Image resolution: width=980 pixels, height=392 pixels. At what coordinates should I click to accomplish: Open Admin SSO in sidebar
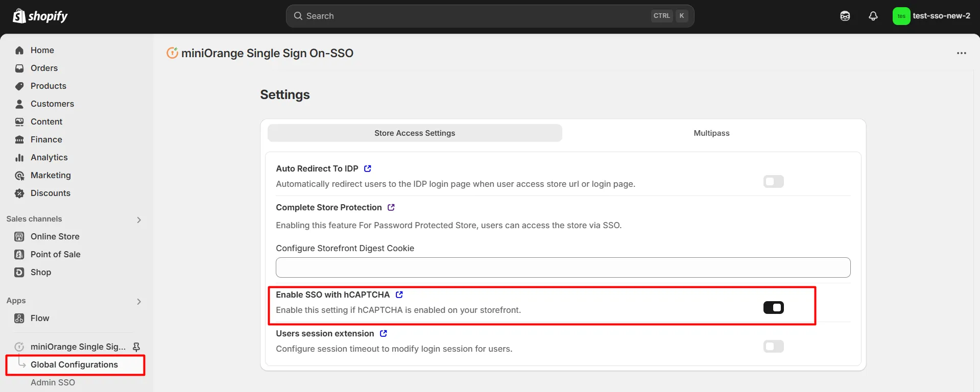[53, 382]
